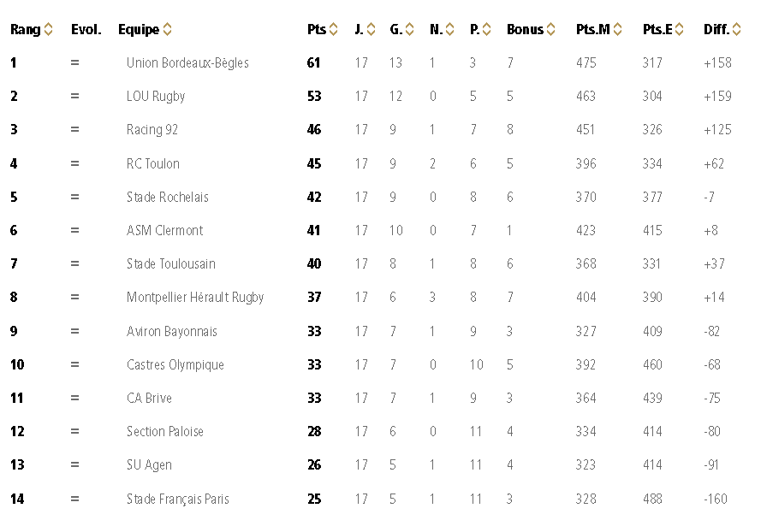Sort table by Rang column arrows
This screenshot has width=761, height=532.
point(49,30)
